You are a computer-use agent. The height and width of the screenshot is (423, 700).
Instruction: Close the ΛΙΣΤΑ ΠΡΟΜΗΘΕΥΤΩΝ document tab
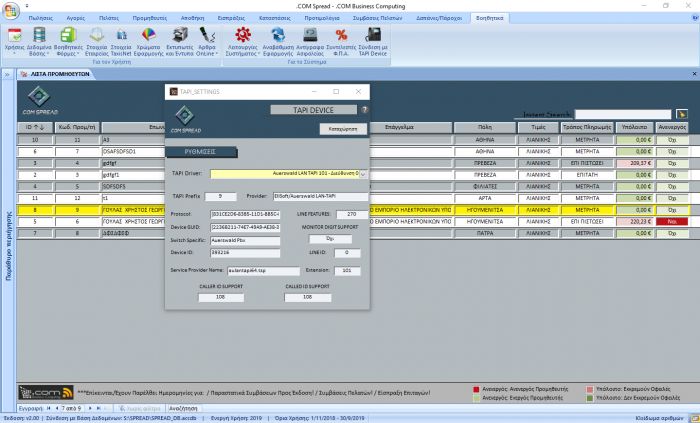click(694, 74)
